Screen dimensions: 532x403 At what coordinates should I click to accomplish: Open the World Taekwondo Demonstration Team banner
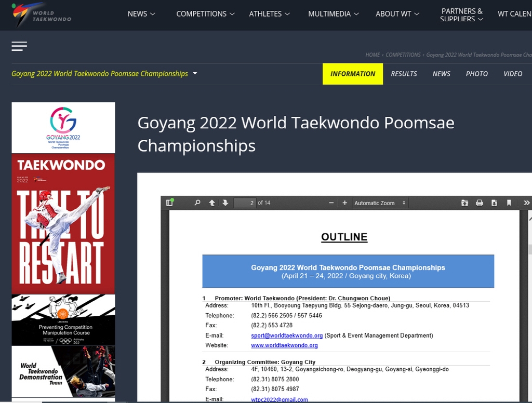click(63, 372)
